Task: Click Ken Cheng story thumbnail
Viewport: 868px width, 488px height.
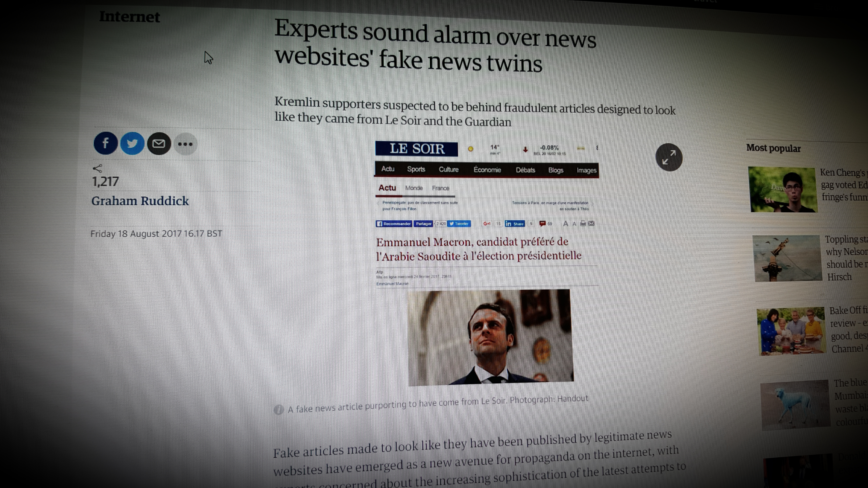Action: (x=783, y=189)
